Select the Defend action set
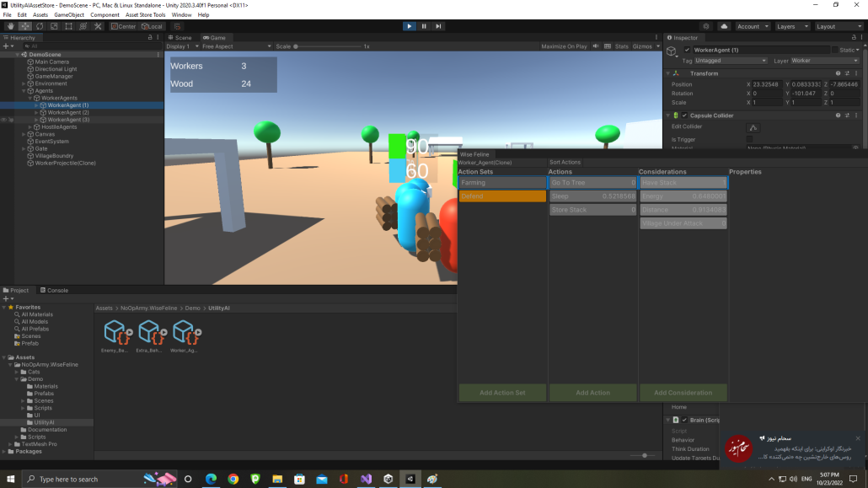Screen dimensions: 868x488 click(x=501, y=195)
